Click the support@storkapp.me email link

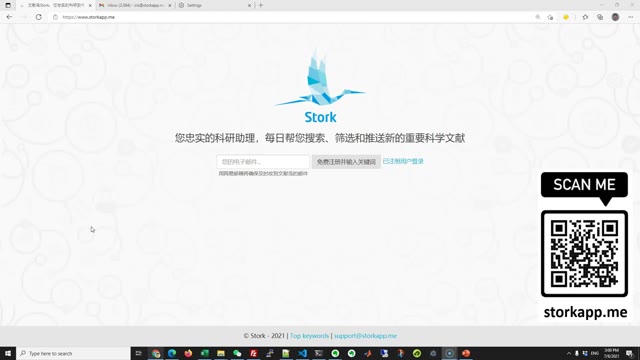365,336
